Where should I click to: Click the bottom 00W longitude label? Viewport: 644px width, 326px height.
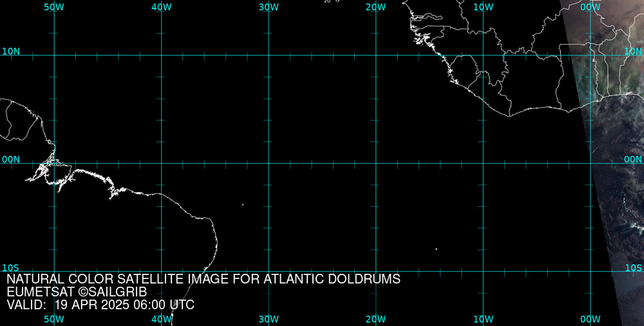pyautogui.click(x=591, y=319)
